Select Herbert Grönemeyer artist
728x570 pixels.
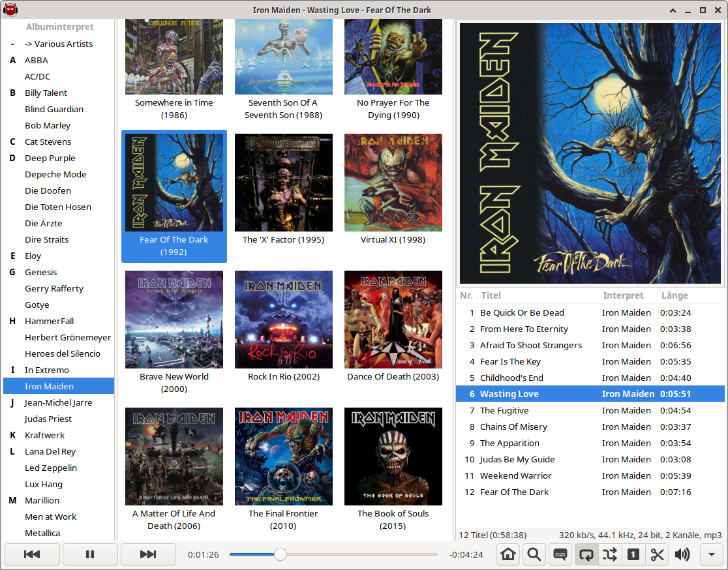pos(59,337)
